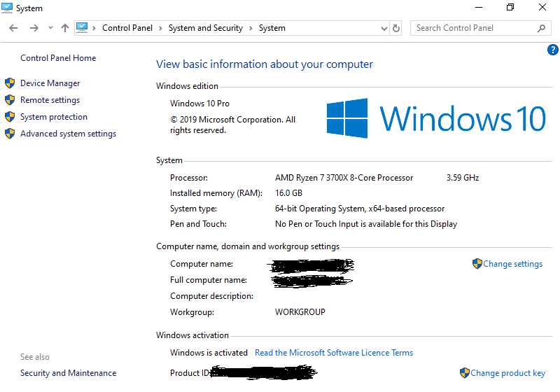Select the System breadcrumb item
Image resolution: width=560 pixels, height=392 pixels.
point(272,28)
